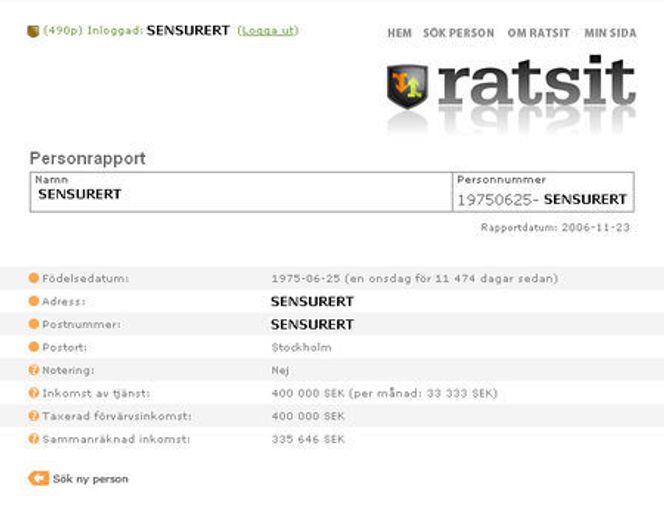Image resolution: width=664 pixels, height=519 pixels.
Task: Go to the HEM menu item
Action: point(399,33)
